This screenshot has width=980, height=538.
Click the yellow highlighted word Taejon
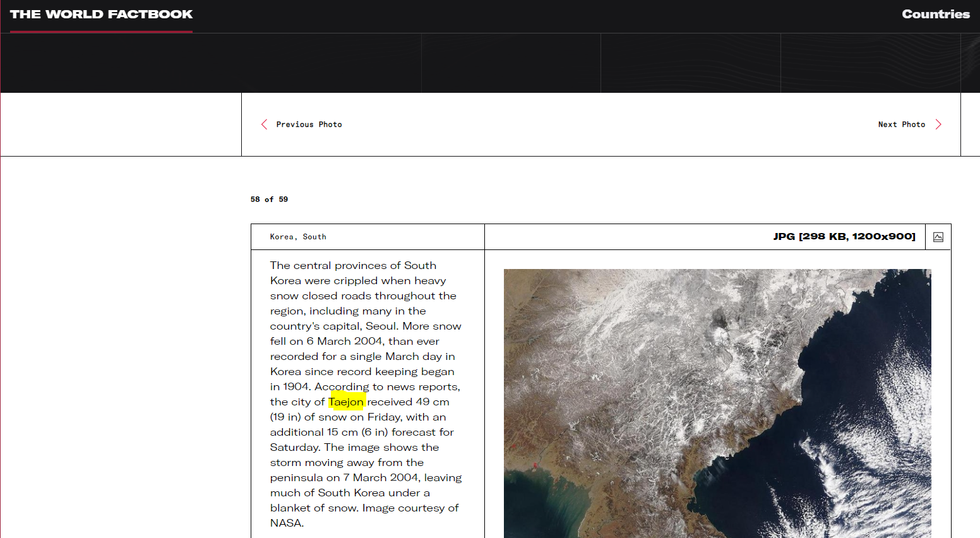[346, 402]
